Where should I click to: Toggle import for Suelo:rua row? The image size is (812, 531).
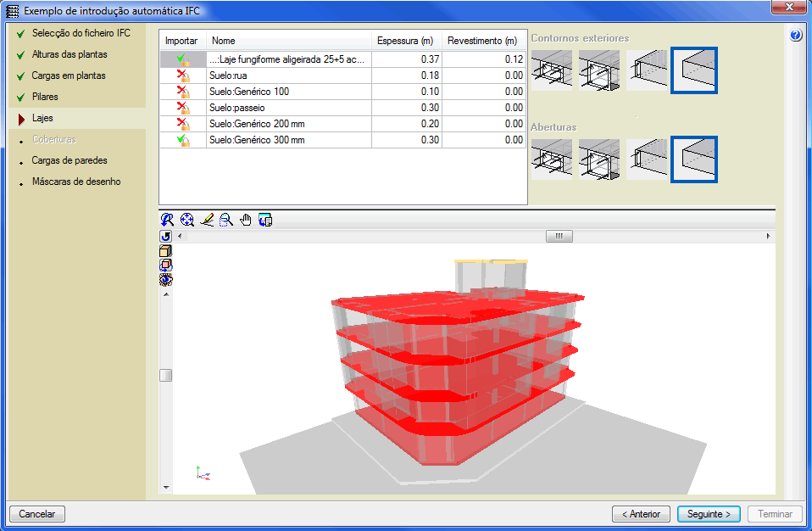[183, 75]
